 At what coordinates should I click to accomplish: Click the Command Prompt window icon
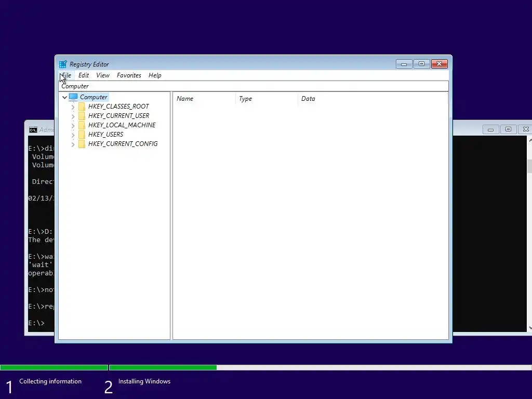[33, 130]
